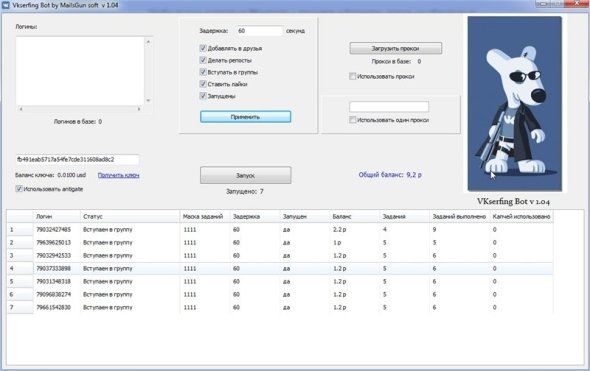The width and height of the screenshot is (590, 371).
Task: Uncheck 'Делать репосты' option
Action: point(203,60)
